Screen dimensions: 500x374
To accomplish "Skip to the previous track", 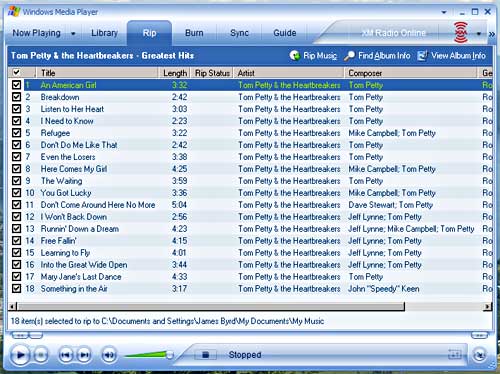I will tap(65, 355).
